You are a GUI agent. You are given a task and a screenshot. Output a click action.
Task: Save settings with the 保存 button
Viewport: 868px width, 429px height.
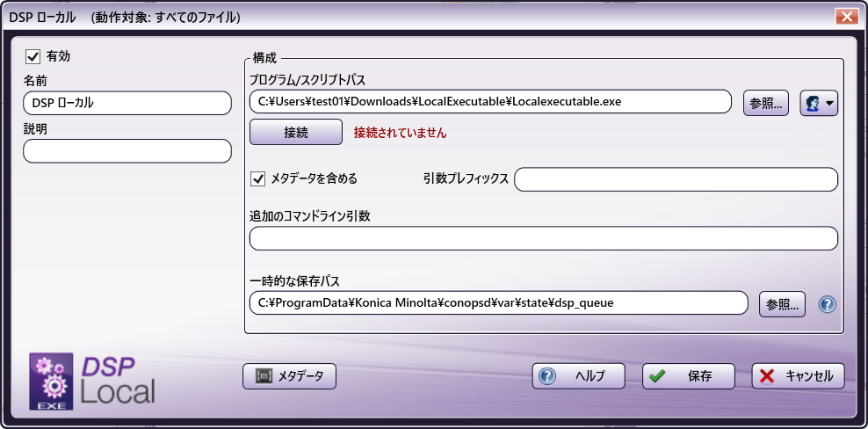(689, 376)
